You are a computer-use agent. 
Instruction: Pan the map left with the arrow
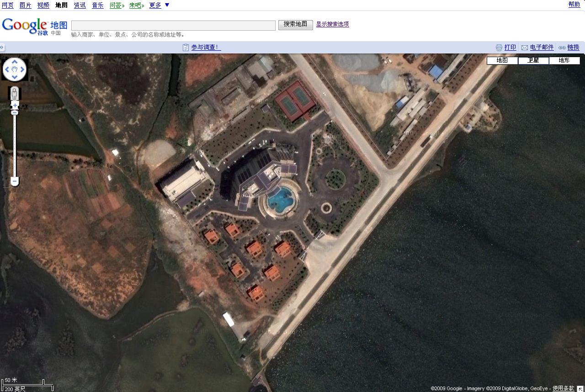pos(6,70)
